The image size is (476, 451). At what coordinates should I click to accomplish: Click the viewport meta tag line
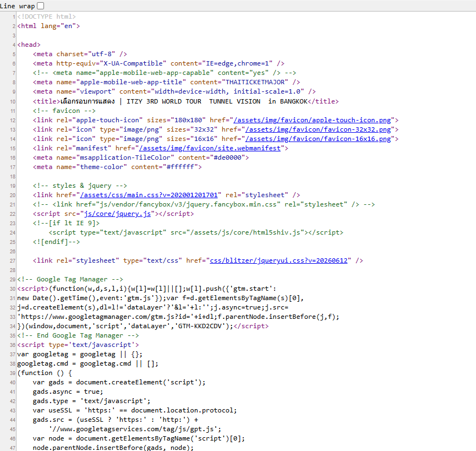tap(174, 92)
